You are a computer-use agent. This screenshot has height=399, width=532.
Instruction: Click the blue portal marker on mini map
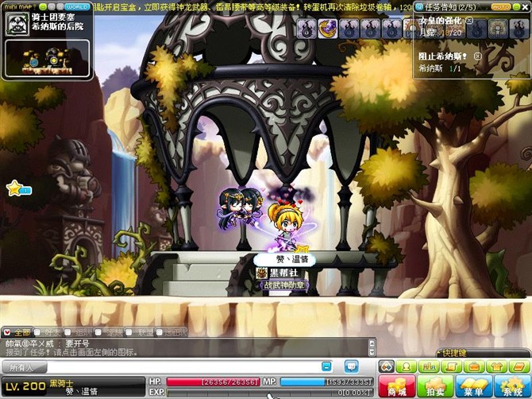coord(33,62)
